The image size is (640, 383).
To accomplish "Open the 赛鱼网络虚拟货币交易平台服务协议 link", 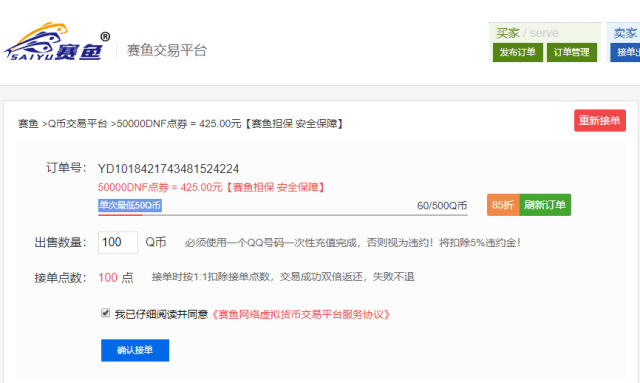I will [x=300, y=314].
